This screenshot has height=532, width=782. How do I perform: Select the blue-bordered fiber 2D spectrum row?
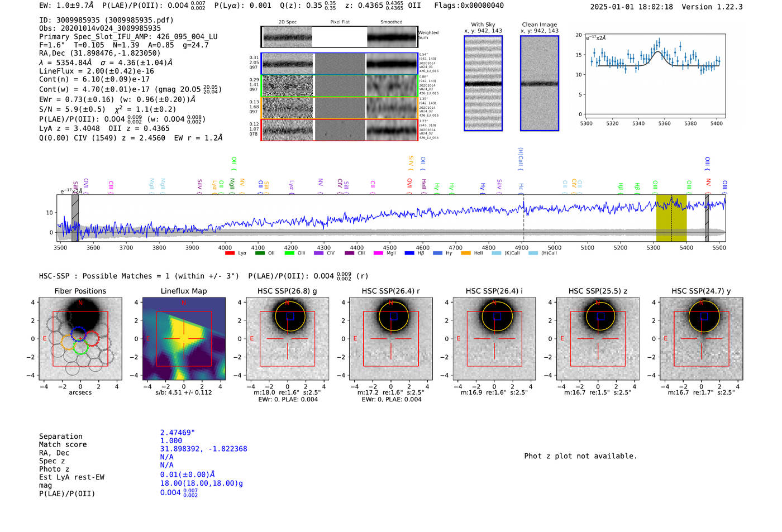point(340,64)
